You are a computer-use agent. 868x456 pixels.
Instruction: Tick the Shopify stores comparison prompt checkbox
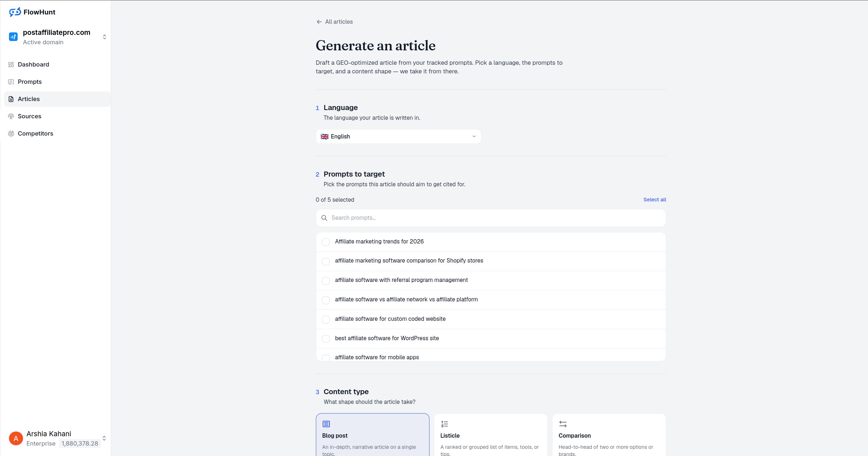[x=326, y=261]
